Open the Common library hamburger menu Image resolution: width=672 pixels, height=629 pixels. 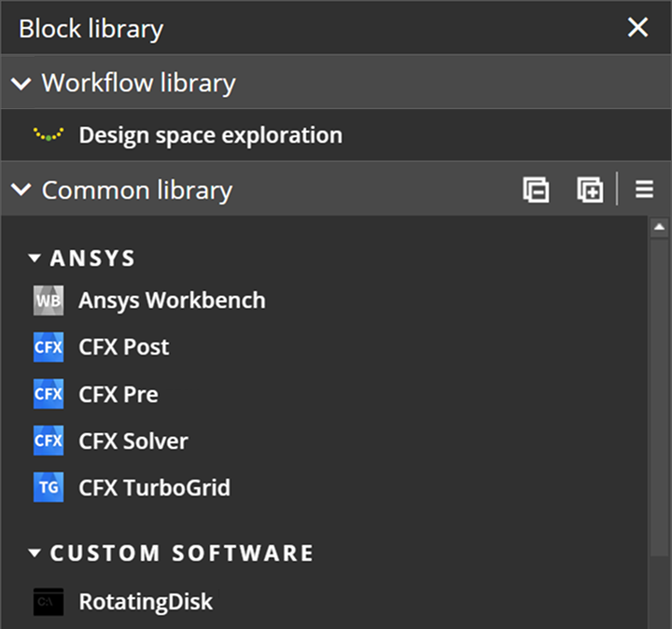click(x=644, y=189)
